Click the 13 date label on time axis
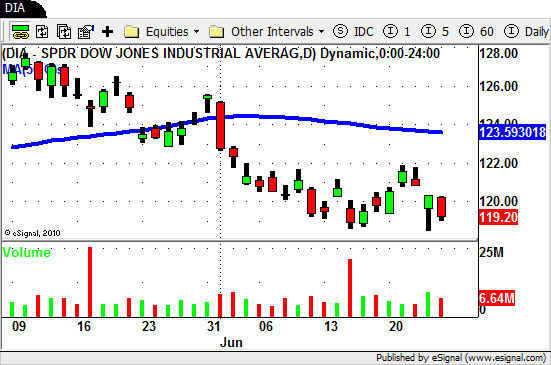This screenshot has height=365, width=551. (x=331, y=326)
